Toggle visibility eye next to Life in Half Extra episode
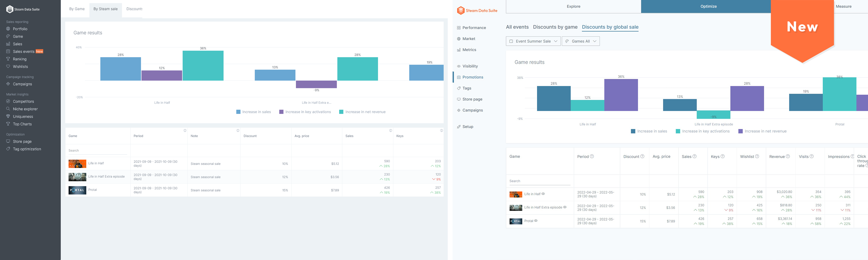 (565, 207)
